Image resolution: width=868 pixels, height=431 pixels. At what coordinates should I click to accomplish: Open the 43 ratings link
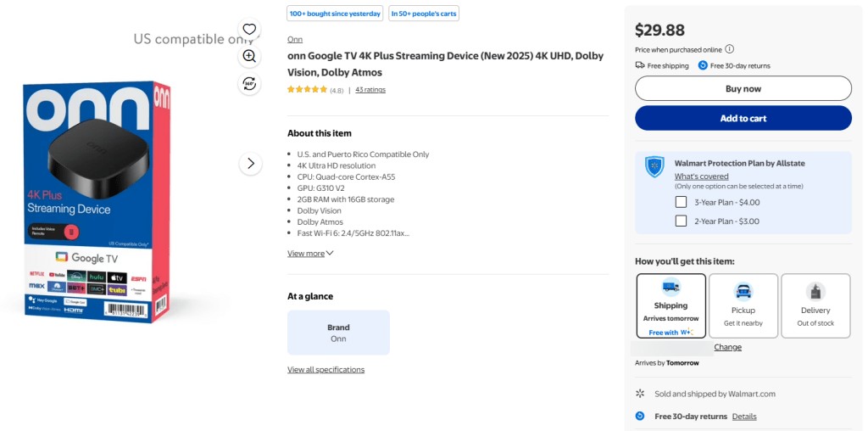tap(370, 90)
